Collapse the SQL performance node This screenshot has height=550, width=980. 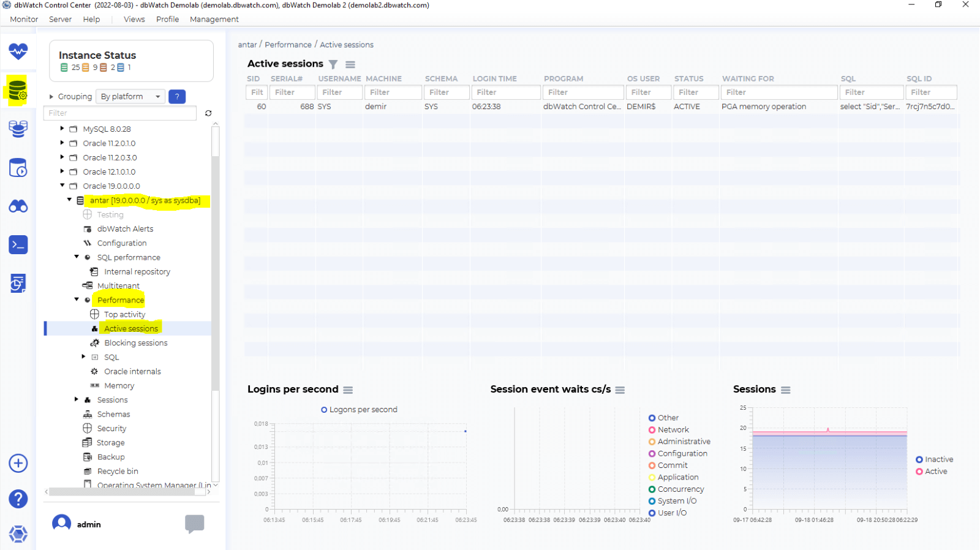coord(77,257)
